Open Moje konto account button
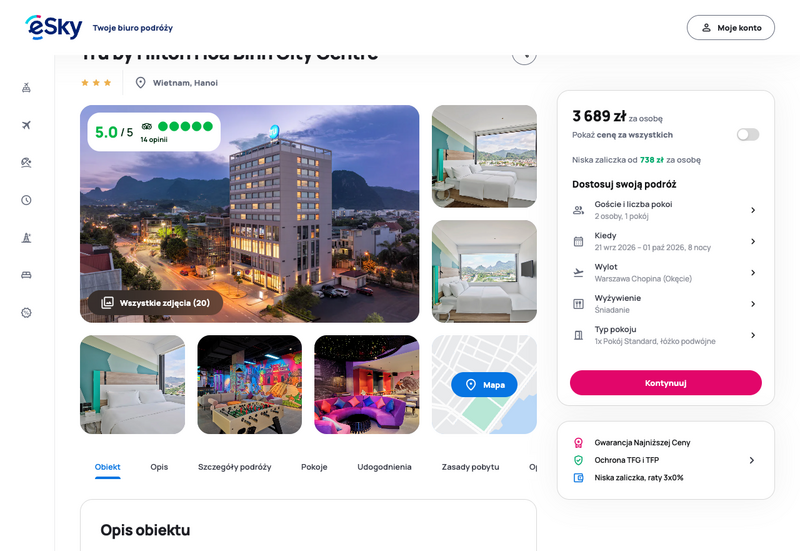 pos(731,28)
